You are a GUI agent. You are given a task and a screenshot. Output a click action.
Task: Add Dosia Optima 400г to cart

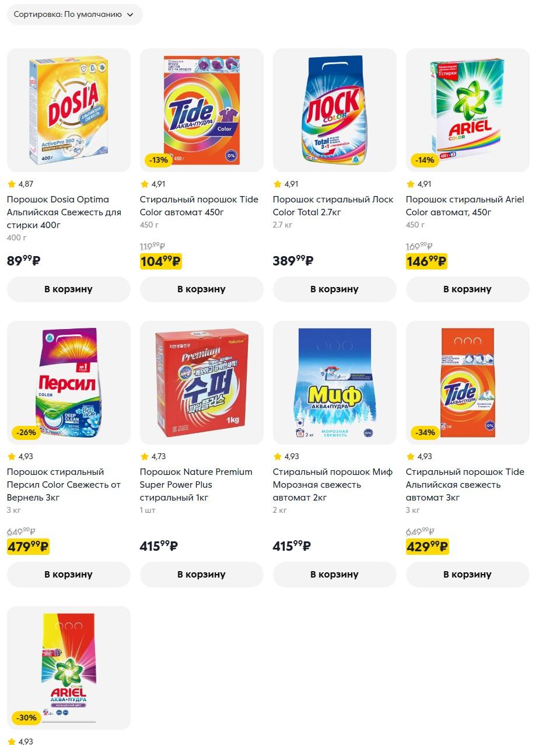tap(68, 289)
